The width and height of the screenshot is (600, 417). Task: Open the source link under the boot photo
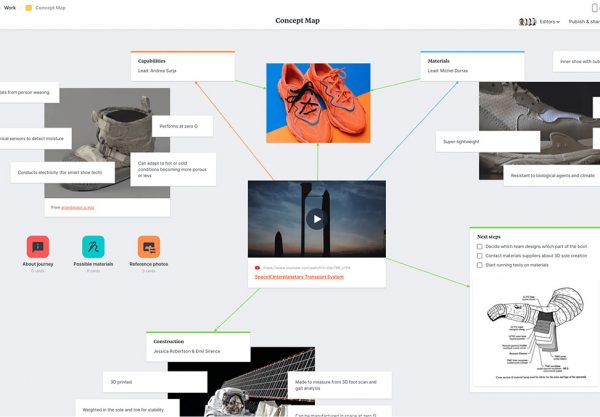[78, 207]
